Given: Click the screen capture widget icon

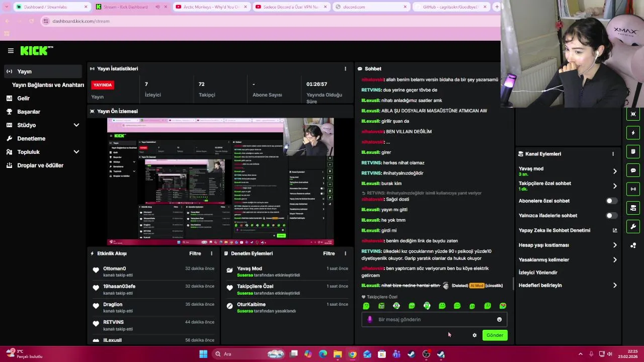Looking at the screenshot, I should pyautogui.click(x=633, y=114).
